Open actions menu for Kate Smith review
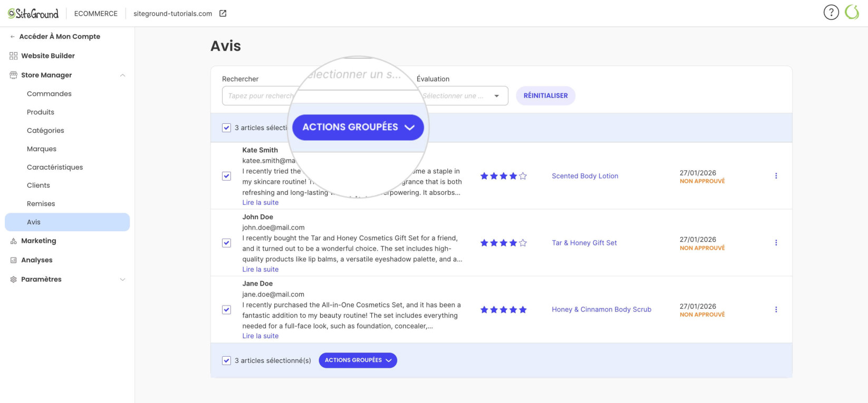Screen dimensions: 868x403 (x=776, y=176)
